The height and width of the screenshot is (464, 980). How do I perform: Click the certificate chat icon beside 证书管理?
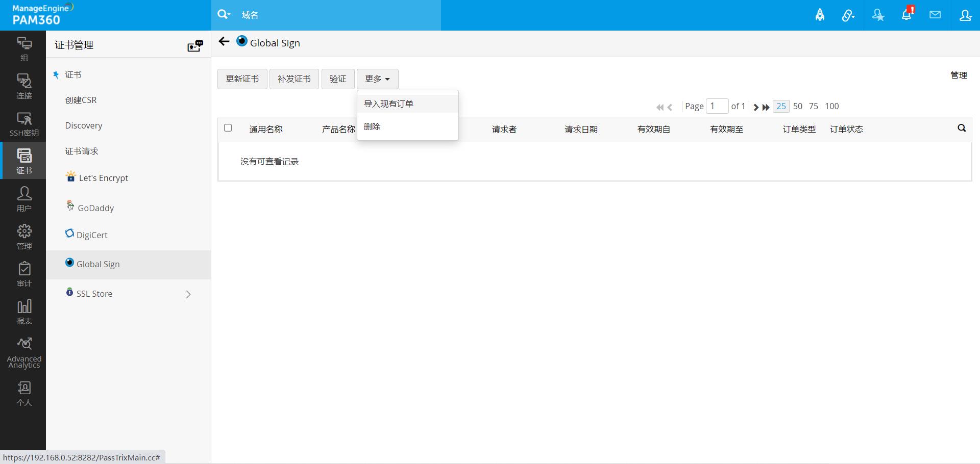[x=195, y=46]
